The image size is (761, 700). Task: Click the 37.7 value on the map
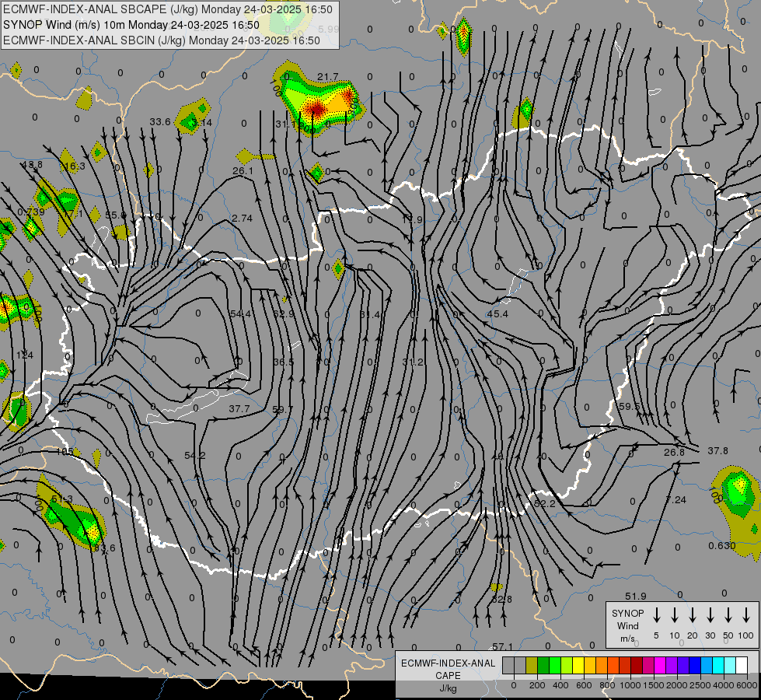239,409
